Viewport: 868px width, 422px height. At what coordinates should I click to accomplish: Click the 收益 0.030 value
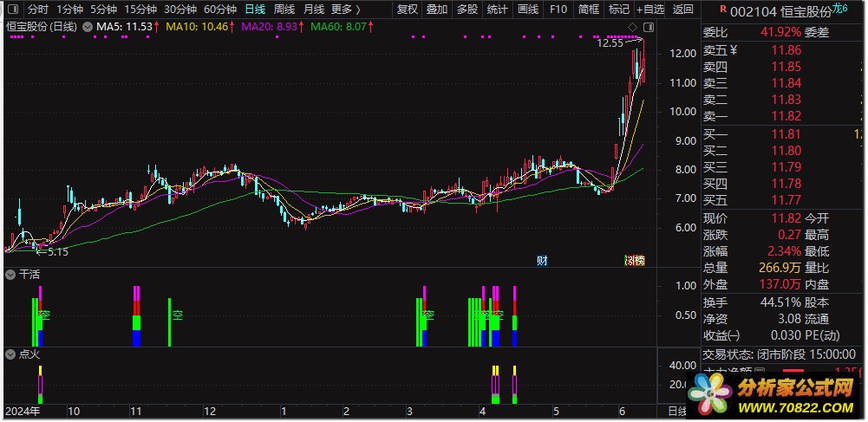tap(786, 335)
